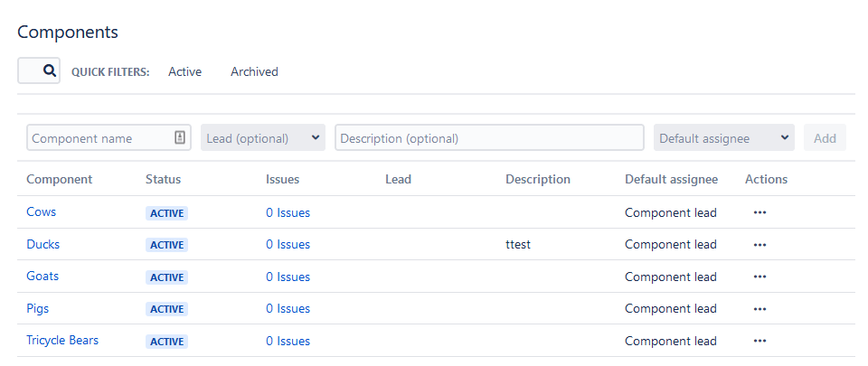The width and height of the screenshot is (868, 366).
Task: Open actions menu for Goats component
Action: click(x=759, y=277)
